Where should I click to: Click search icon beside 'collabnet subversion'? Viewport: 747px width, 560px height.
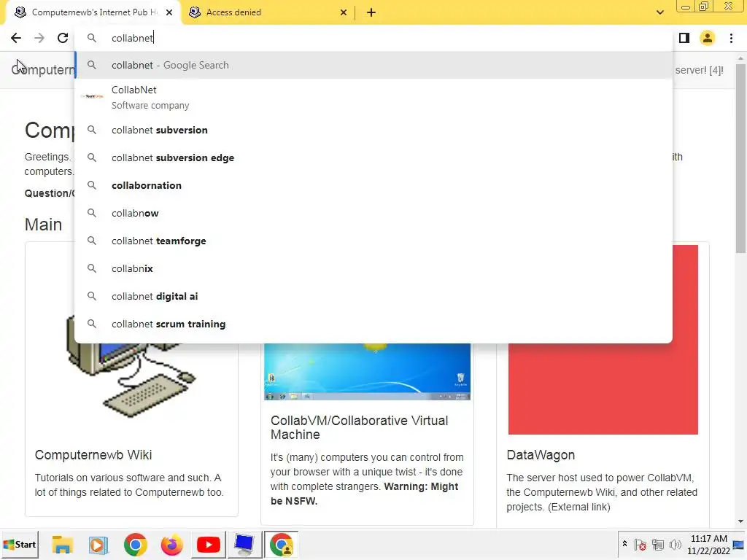pyautogui.click(x=92, y=130)
